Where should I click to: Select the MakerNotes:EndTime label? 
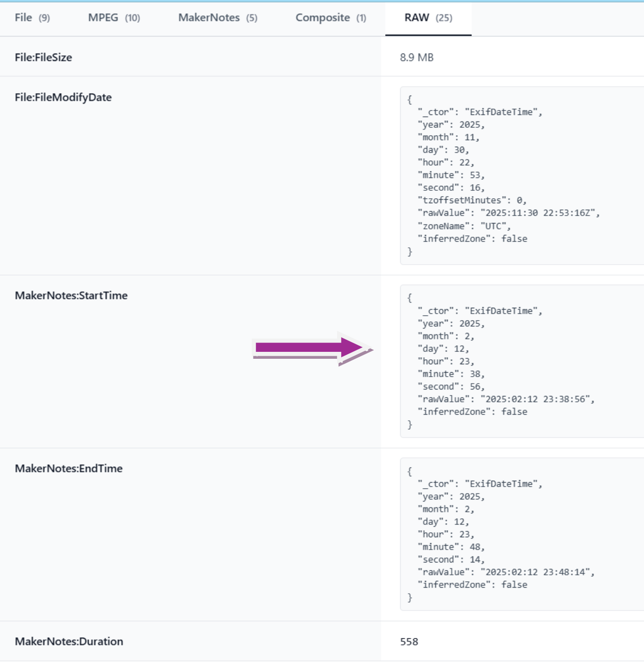coord(69,469)
